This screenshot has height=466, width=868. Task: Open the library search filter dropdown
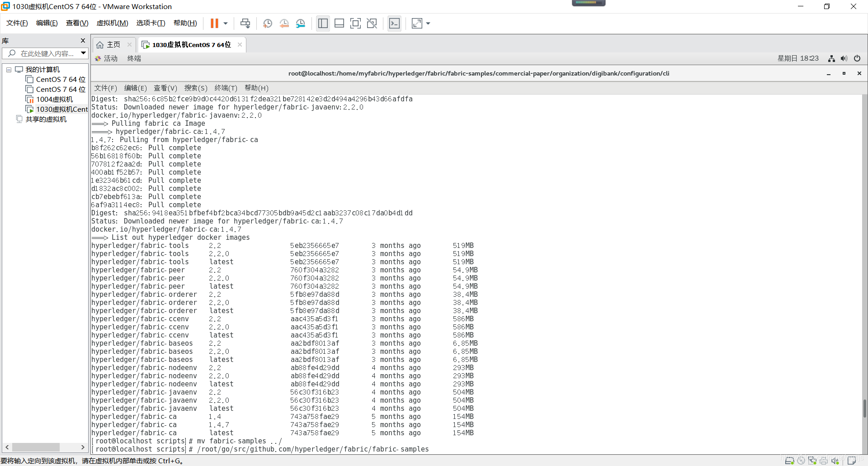(x=83, y=53)
